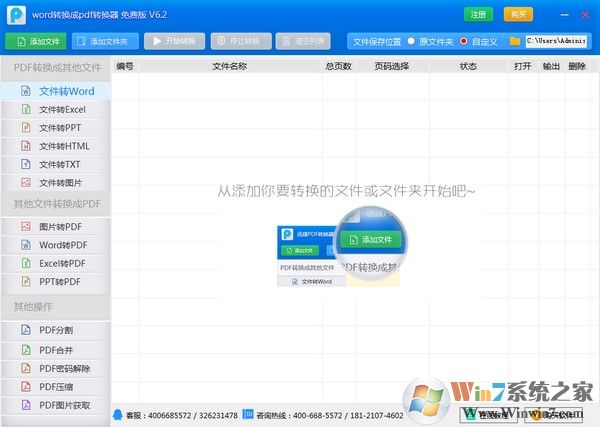Click the green 添加文件 button
The height and width of the screenshot is (427, 600).
[36, 41]
